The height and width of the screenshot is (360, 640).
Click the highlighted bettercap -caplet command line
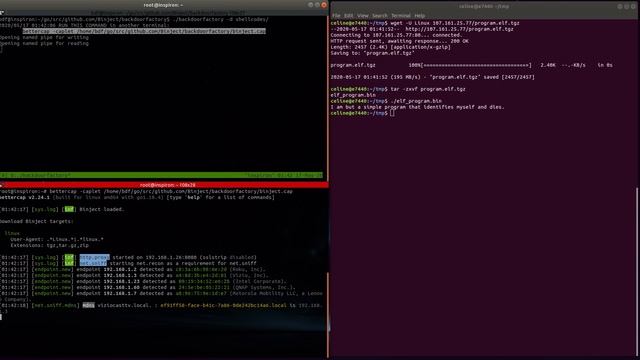coord(144,31)
